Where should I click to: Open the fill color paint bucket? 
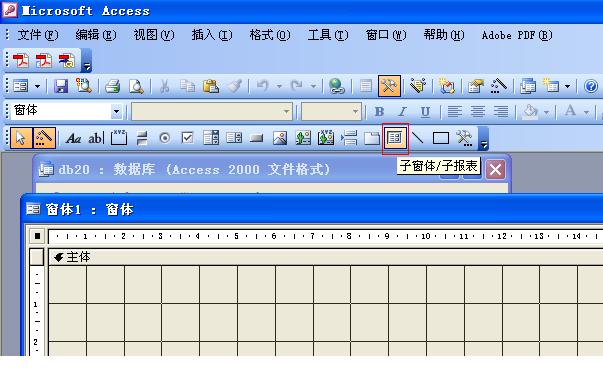[531, 111]
